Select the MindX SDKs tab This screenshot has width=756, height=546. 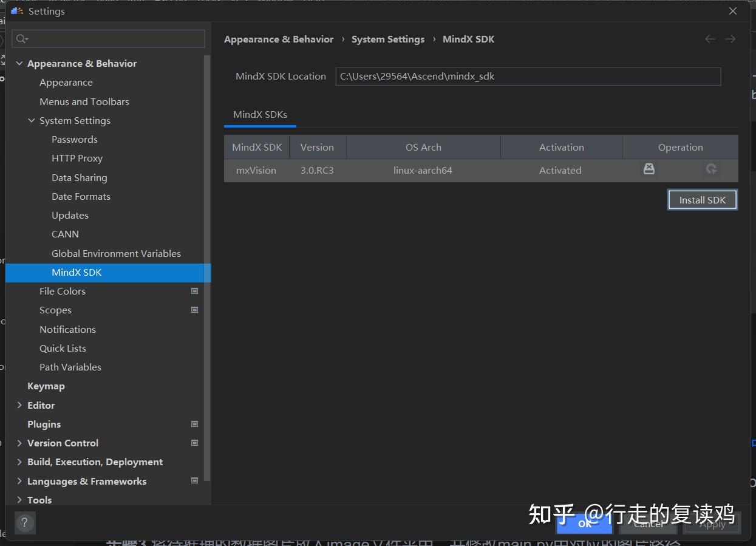[260, 114]
